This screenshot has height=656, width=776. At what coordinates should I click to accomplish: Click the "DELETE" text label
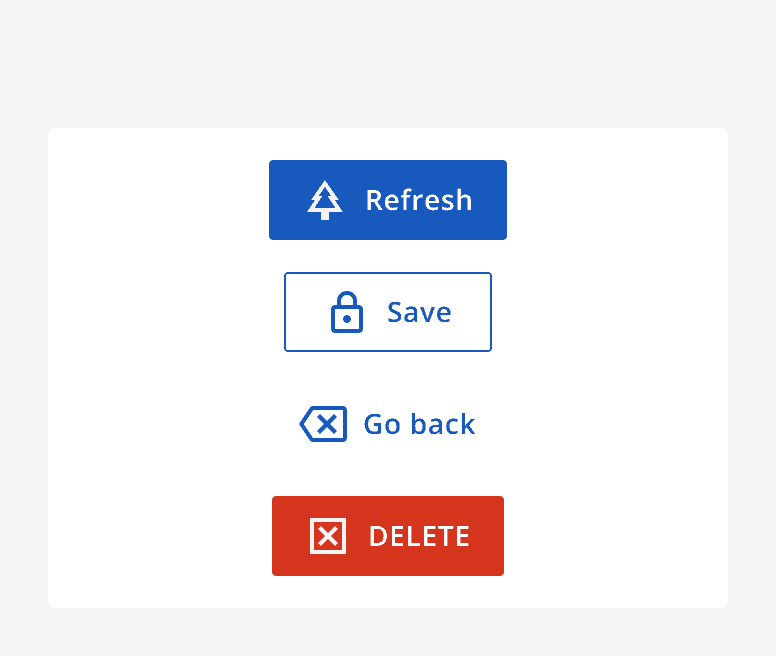click(x=419, y=536)
